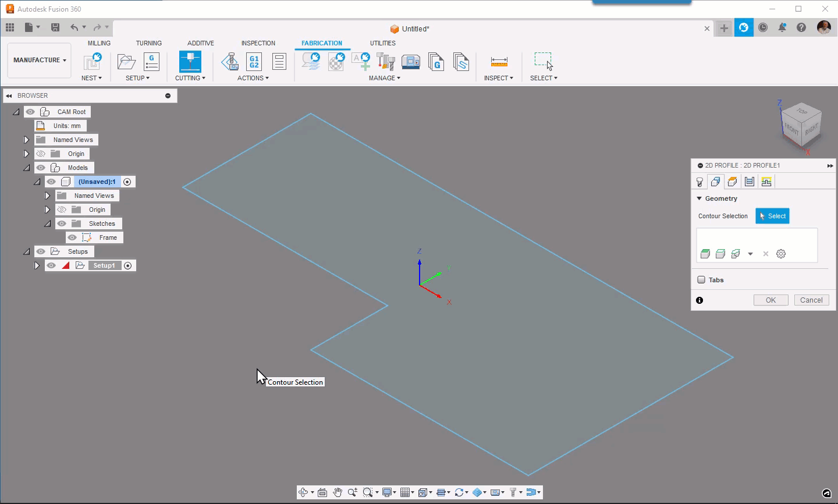Toggle Setup1 visibility eye icon

[x=51, y=265]
